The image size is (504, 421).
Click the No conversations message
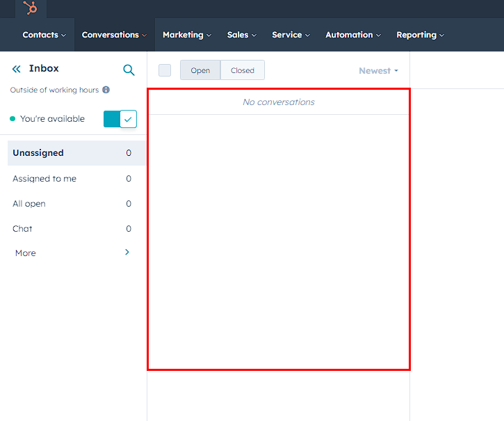tap(279, 102)
